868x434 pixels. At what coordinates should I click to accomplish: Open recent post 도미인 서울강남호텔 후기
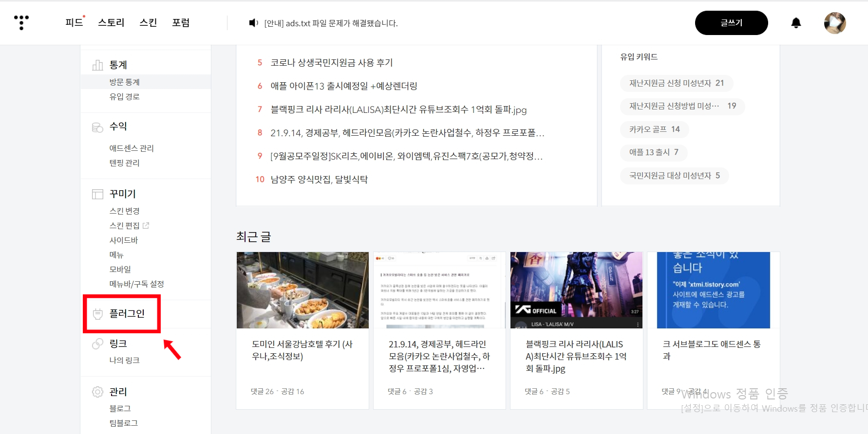point(302,350)
